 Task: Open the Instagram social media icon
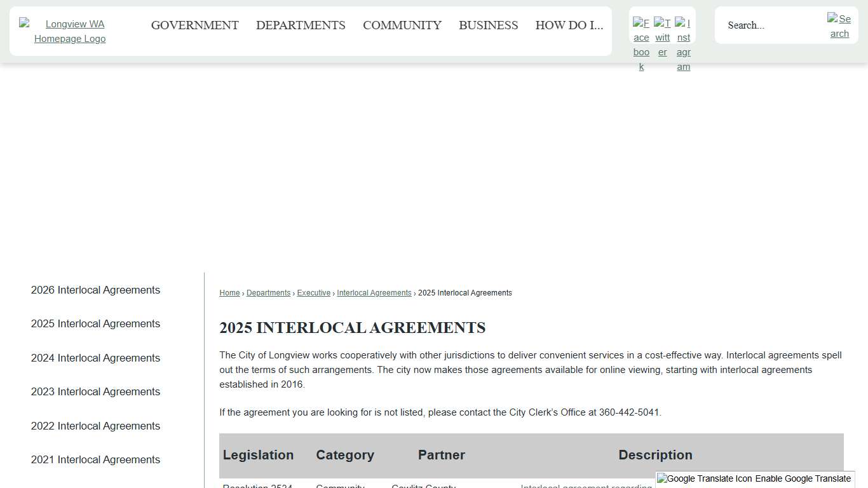pyautogui.click(x=683, y=42)
